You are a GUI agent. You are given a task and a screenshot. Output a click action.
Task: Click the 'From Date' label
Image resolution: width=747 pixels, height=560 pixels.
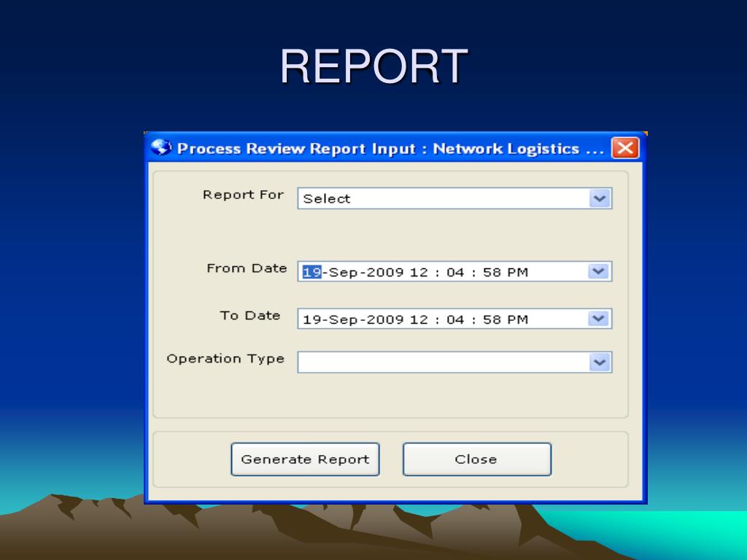tap(247, 268)
